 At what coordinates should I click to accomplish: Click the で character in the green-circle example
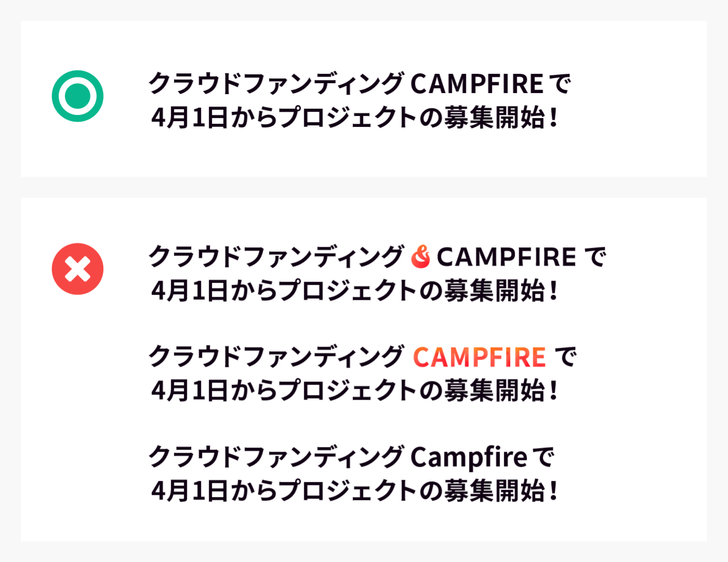pyautogui.click(x=560, y=84)
